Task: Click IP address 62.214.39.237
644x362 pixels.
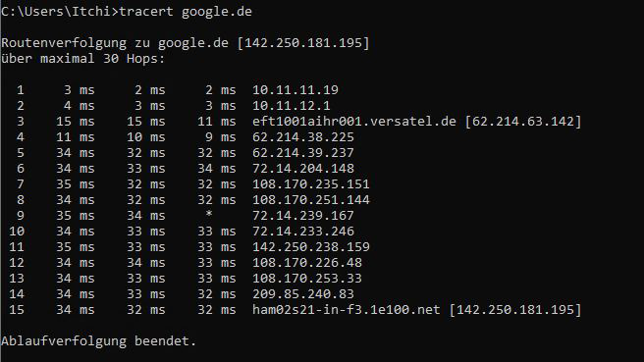Action: click(303, 153)
